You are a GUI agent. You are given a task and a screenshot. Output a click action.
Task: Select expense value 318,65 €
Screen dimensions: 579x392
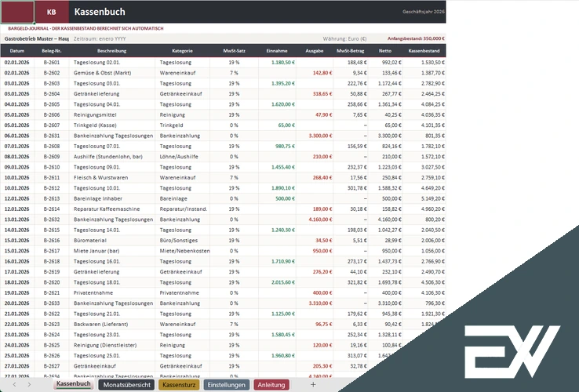tap(322, 94)
